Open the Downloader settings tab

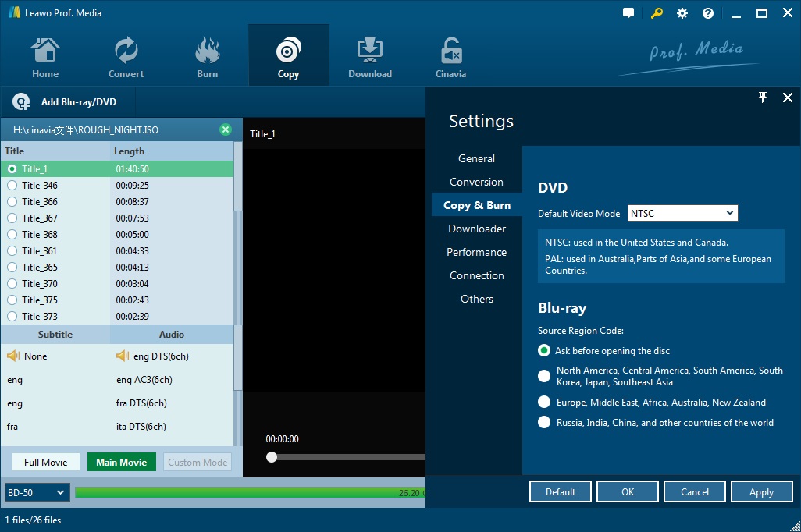click(476, 229)
